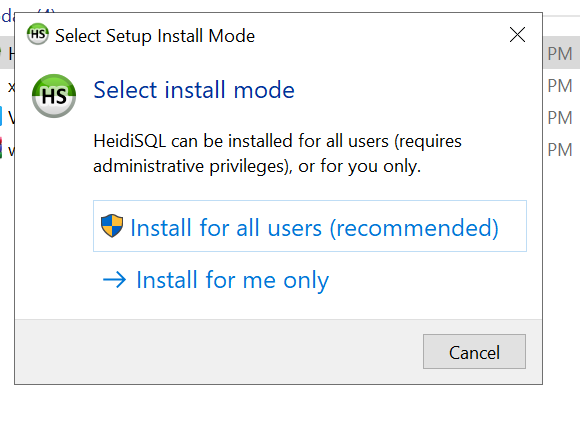Select the second PM entry in background list
The image size is (580, 425).
click(560, 86)
